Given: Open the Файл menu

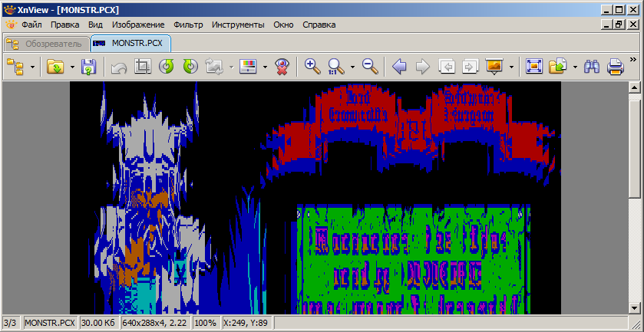Looking at the screenshot, I should point(31,25).
